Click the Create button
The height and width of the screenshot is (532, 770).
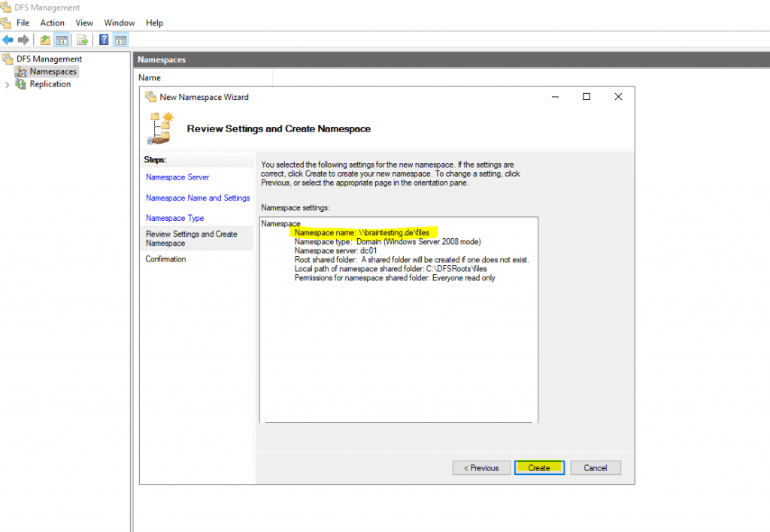tap(539, 467)
